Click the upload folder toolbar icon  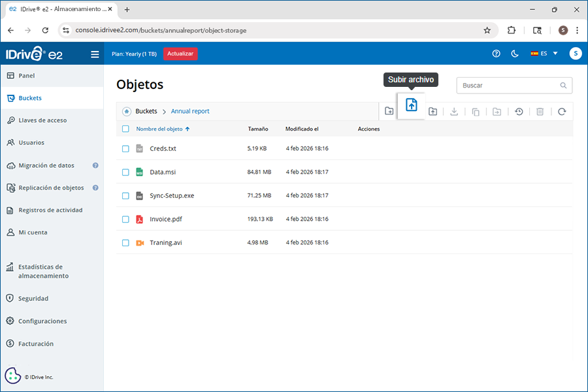(433, 112)
